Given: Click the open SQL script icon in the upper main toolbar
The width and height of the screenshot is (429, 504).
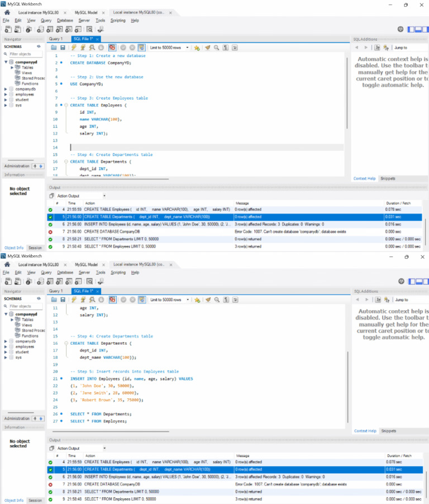Looking at the screenshot, I should 18,29.
